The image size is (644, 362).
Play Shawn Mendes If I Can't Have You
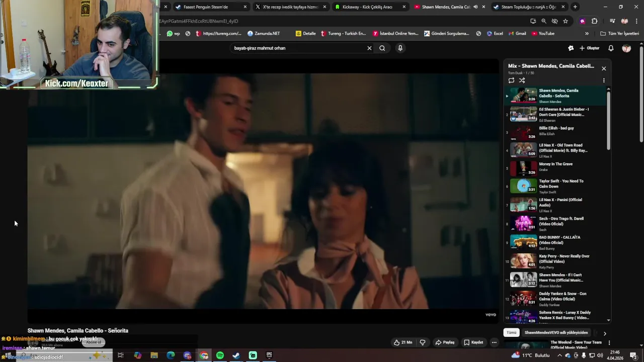click(x=556, y=280)
